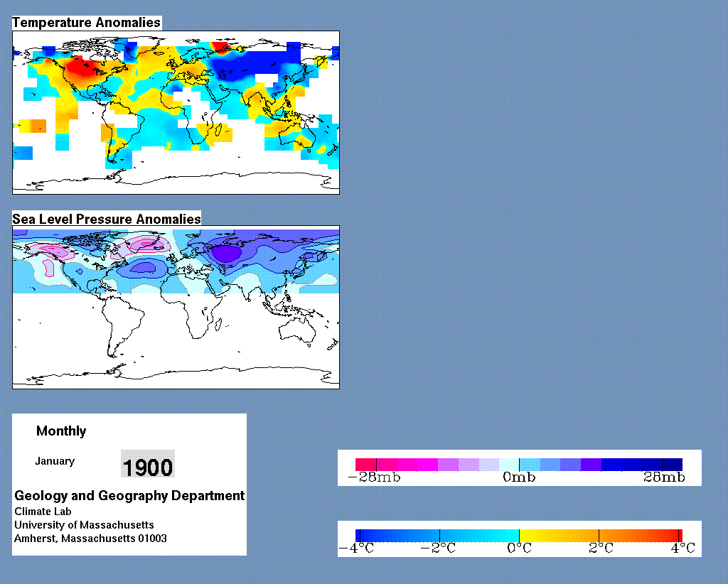Click the pressure anomaly color scale bar
728x584 pixels.
tap(518, 465)
